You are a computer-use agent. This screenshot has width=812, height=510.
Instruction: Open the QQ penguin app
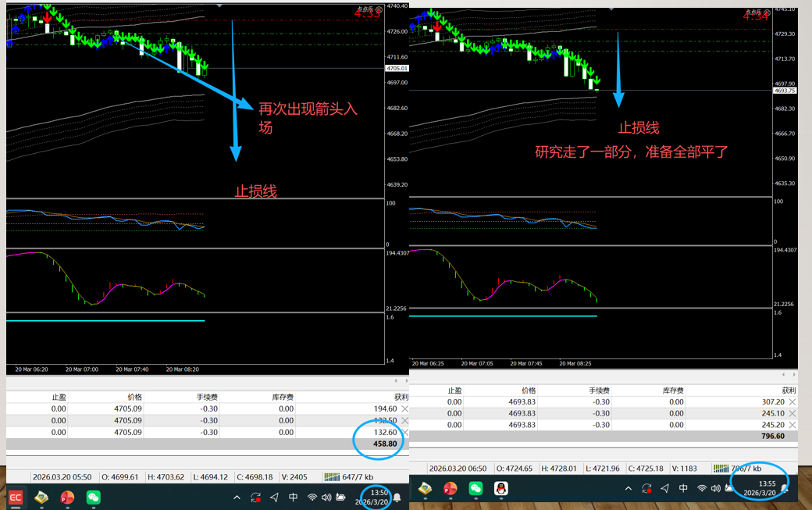pyautogui.click(x=500, y=488)
